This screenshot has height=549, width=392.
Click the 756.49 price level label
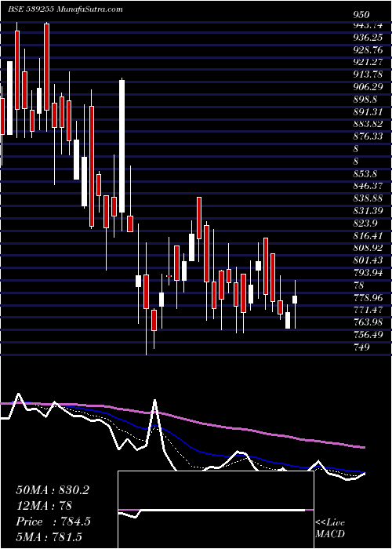pyautogui.click(x=368, y=334)
